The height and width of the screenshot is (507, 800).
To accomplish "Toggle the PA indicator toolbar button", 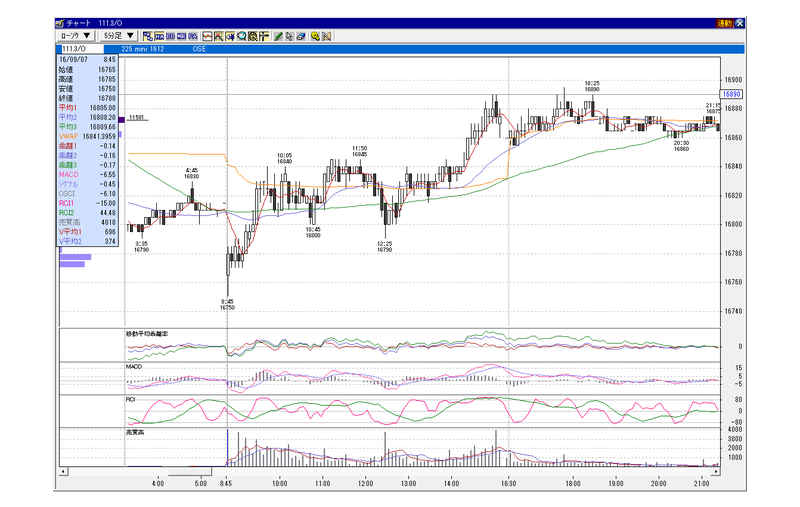I will [193, 36].
